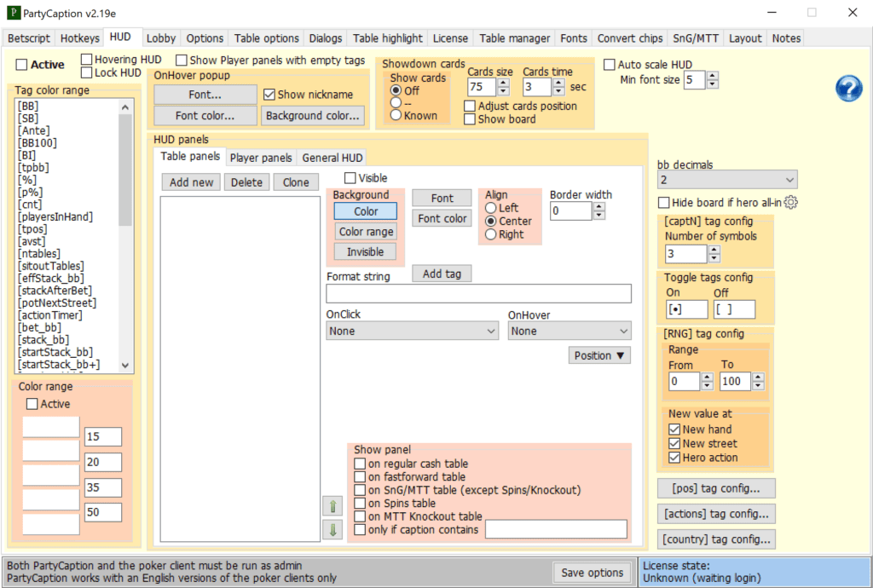Pick background via the highlighted Color button
Image resolution: width=873 pixels, height=588 pixels.
(x=365, y=211)
